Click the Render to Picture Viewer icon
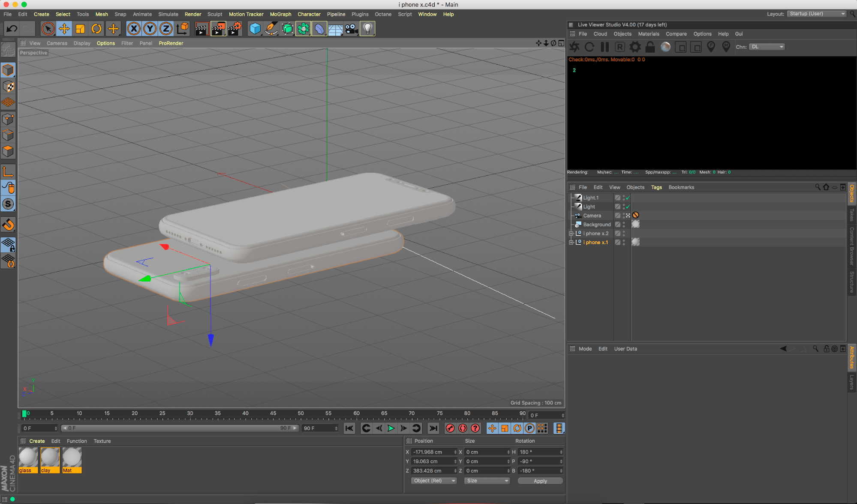The width and height of the screenshot is (857, 504). 218,29
